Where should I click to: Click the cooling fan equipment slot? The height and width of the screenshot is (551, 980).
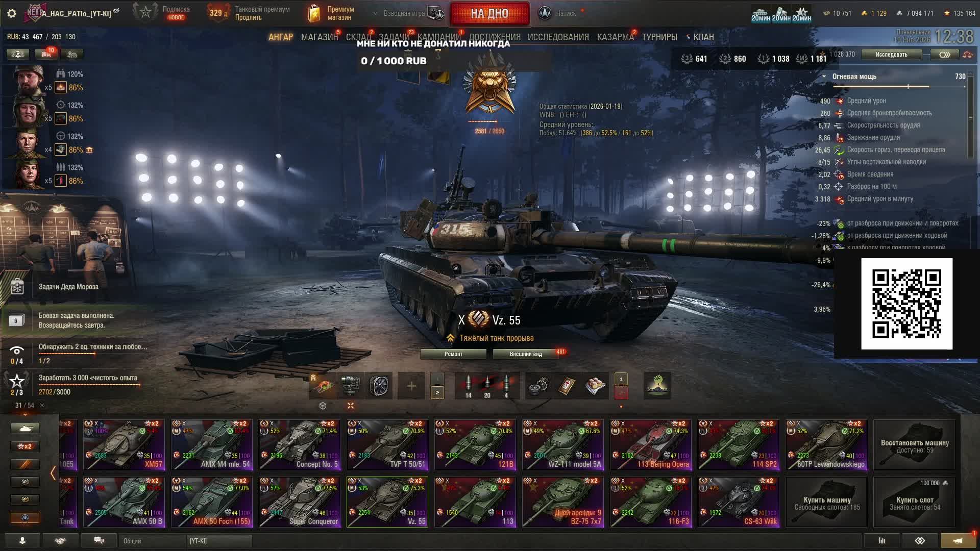[379, 386]
